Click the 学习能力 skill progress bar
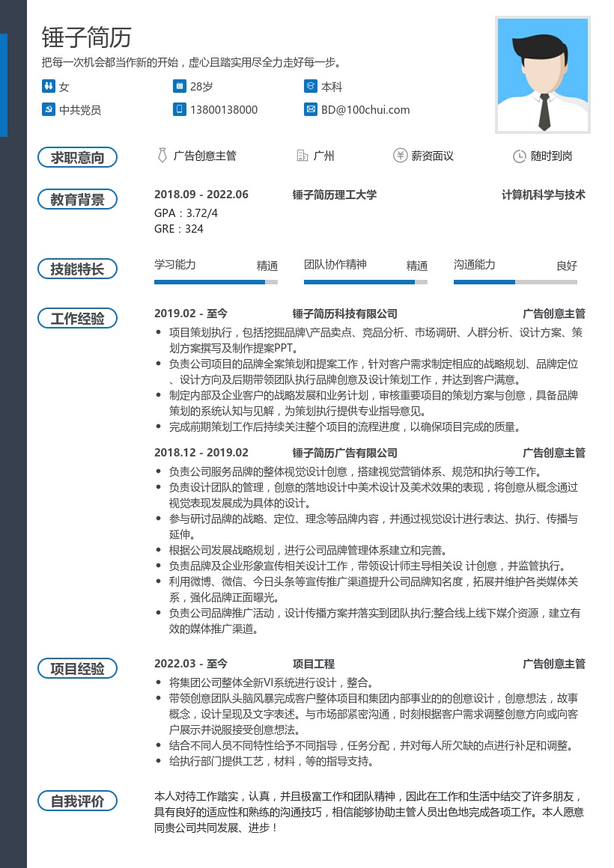Image resolution: width=614 pixels, height=868 pixels. [x=216, y=282]
